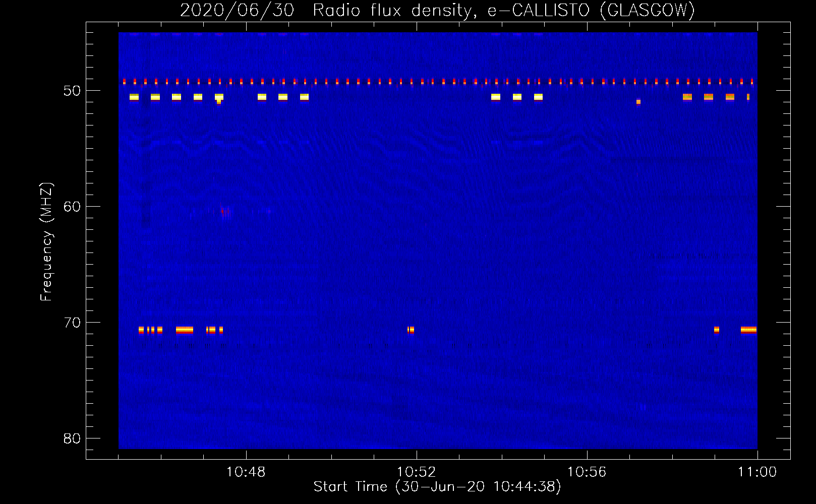The height and width of the screenshot is (504, 816).
Task: Click the 50 frequency tick label
Action: coord(72,91)
